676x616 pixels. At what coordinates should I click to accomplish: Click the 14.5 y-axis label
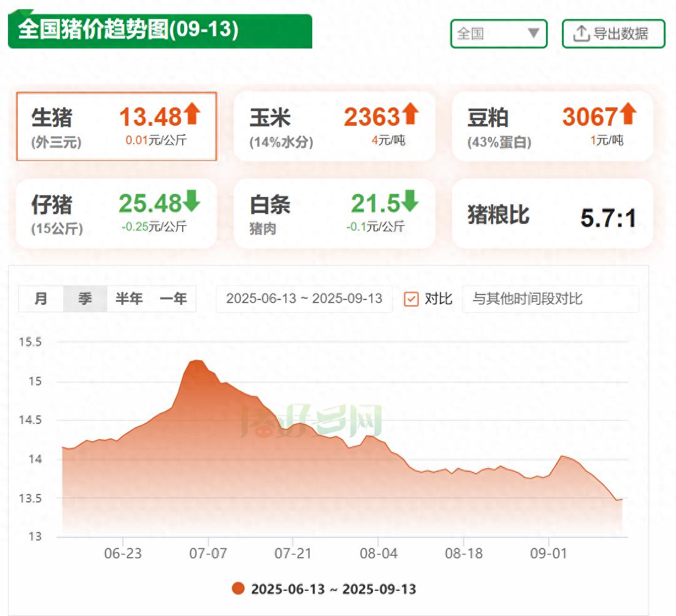pyautogui.click(x=30, y=420)
